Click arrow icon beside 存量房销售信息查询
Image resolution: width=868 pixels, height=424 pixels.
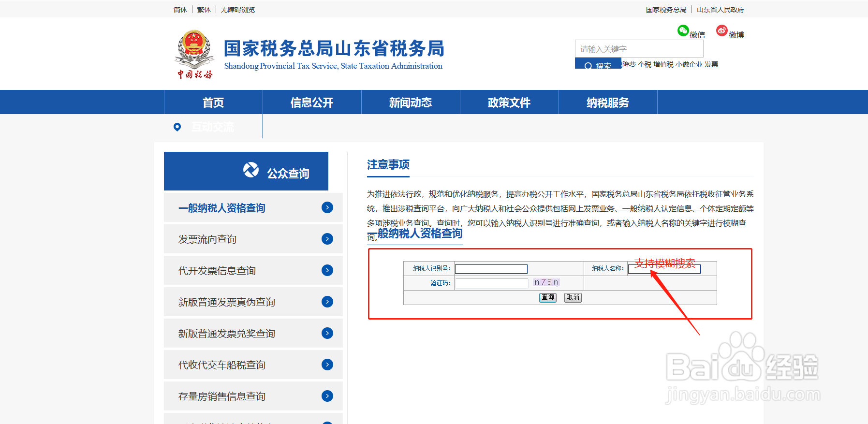point(327,396)
